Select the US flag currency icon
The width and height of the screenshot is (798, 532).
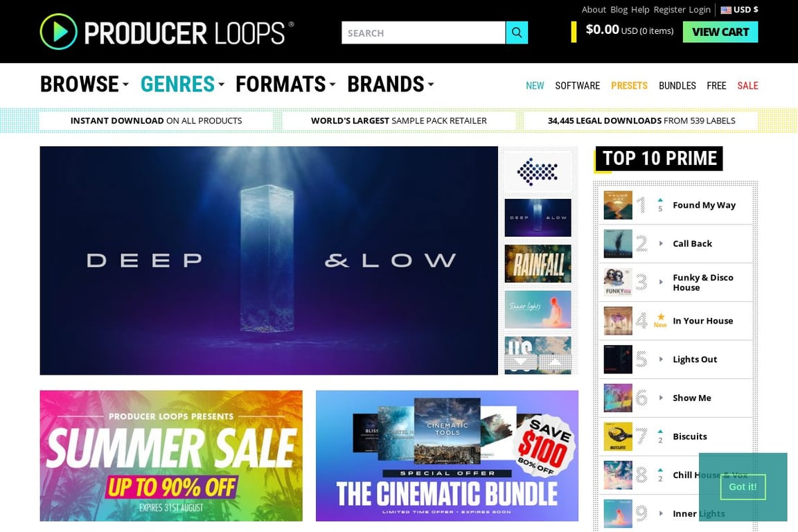coord(726,10)
